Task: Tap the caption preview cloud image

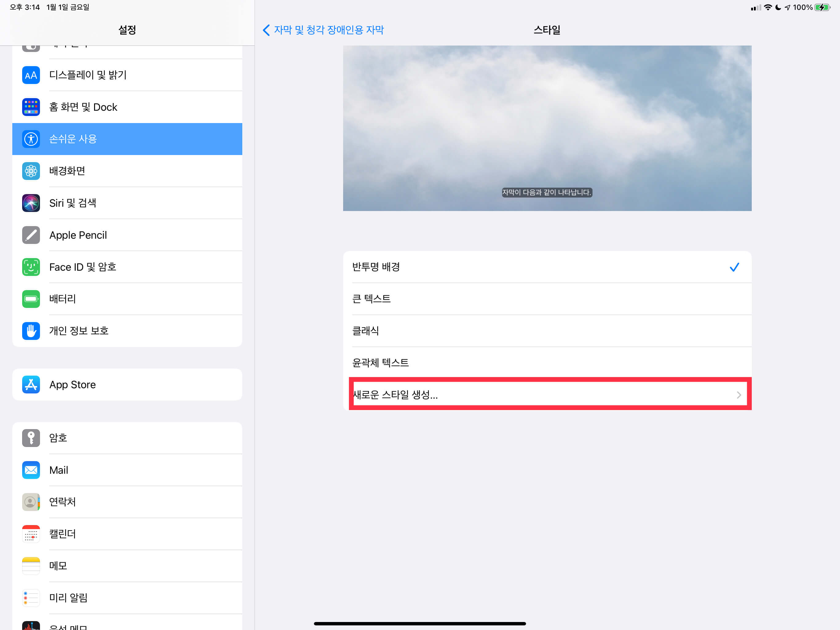Action: coord(547,128)
